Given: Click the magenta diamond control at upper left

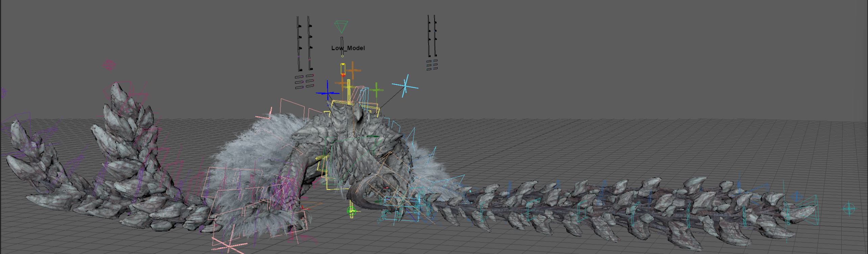Looking at the screenshot, I should pos(109,65).
